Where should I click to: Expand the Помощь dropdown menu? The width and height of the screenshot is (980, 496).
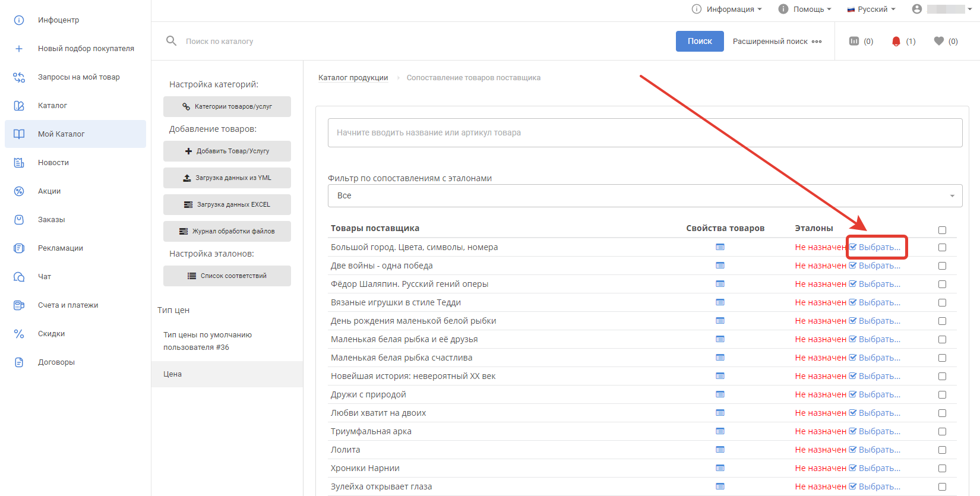pyautogui.click(x=805, y=9)
